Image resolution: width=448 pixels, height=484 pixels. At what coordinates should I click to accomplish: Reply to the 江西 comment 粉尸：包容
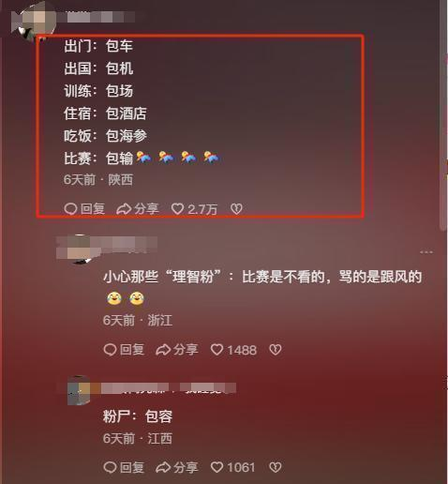(x=124, y=467)
